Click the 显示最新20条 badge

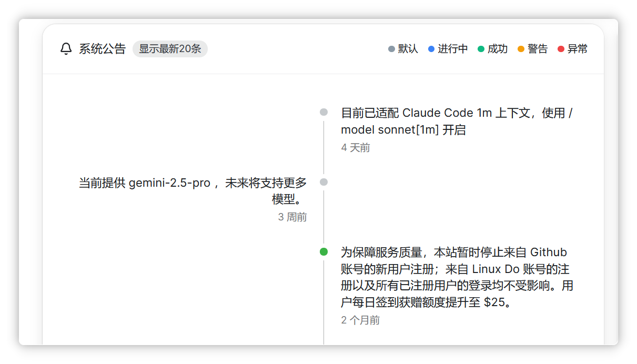pyautogui.click(x=169, y=48)
